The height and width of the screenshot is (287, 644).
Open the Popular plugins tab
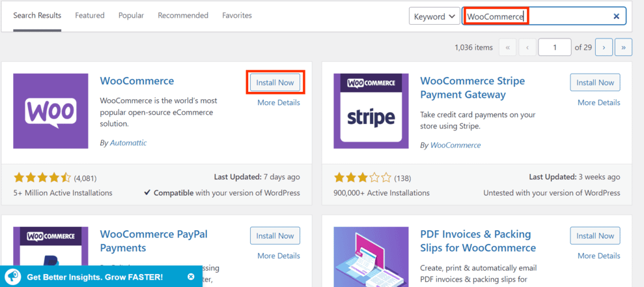[131, 16]
